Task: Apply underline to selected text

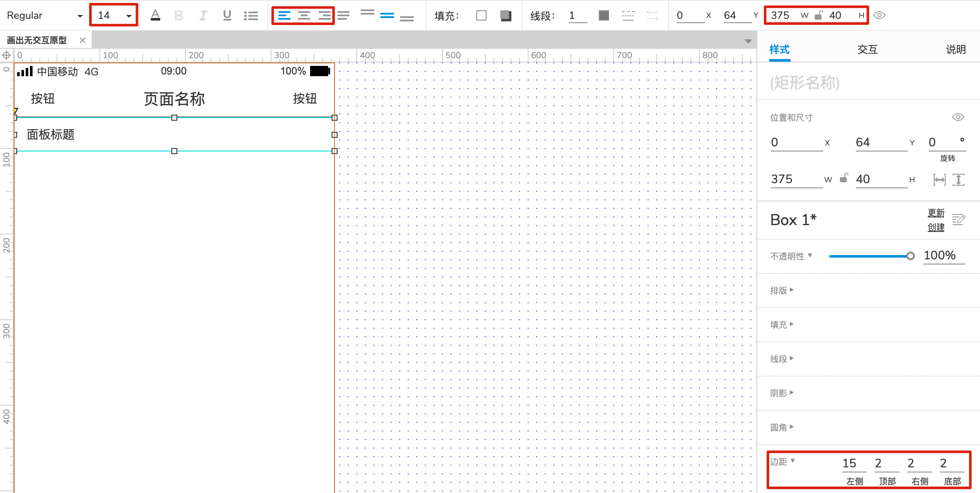Action: click(227, 15)
